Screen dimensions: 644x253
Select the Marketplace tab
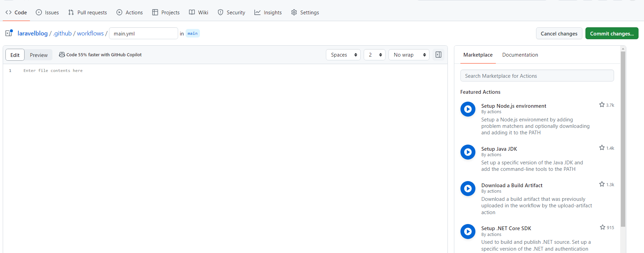point(478,55)
